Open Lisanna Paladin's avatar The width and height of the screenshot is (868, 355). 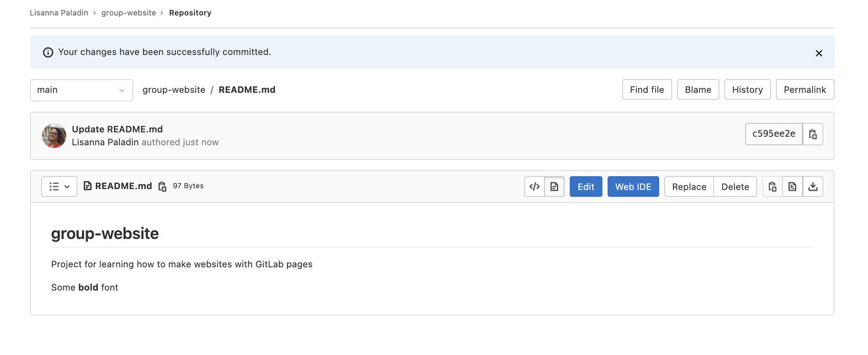53,135
